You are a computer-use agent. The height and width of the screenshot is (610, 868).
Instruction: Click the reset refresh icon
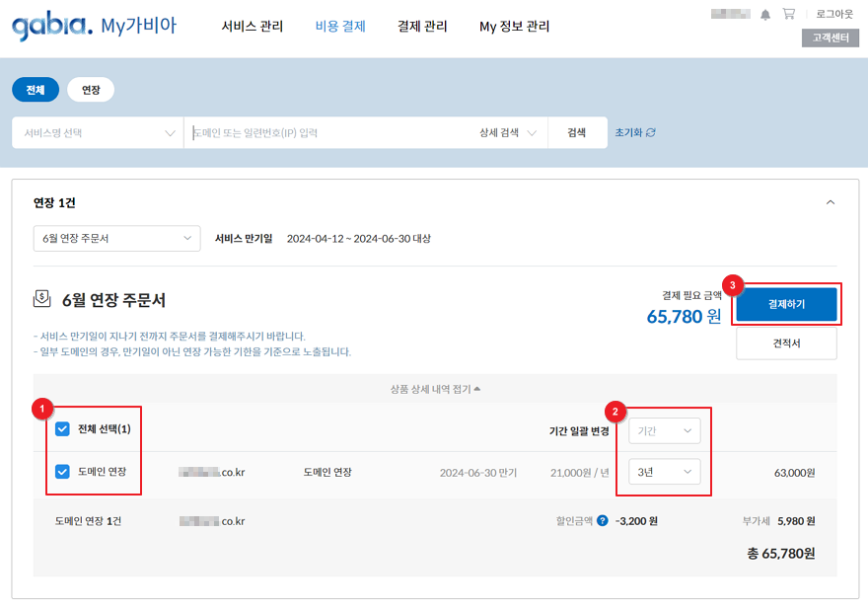click(x=650, y=132)
